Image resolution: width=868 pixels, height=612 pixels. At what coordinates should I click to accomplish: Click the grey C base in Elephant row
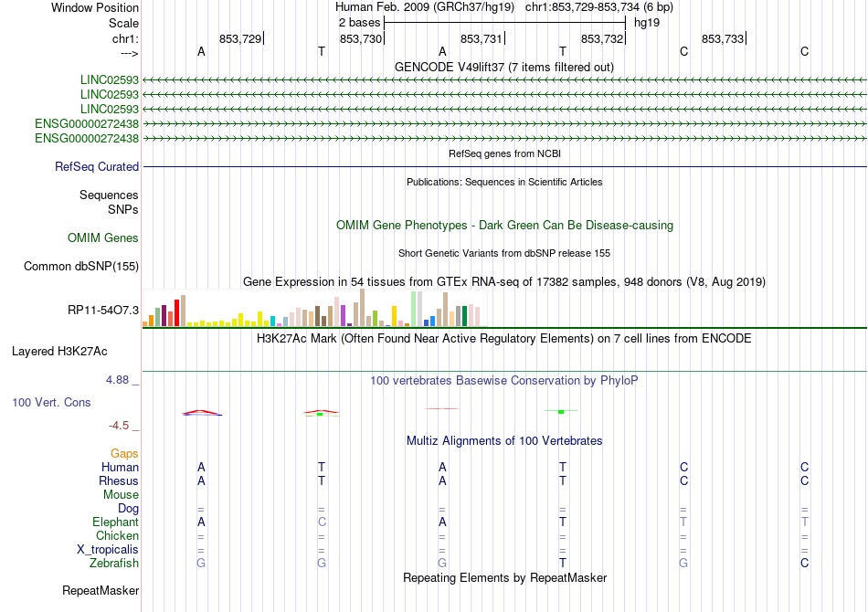322,522
